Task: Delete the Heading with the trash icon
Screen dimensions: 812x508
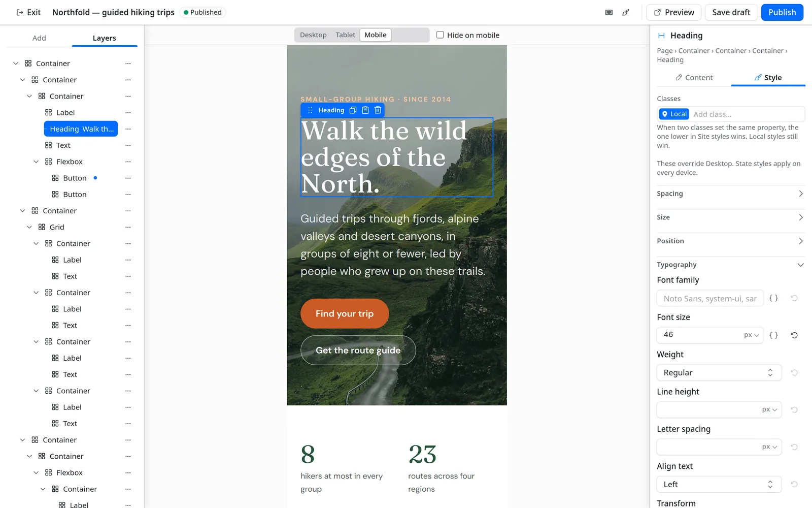Action: pos(378,110)
